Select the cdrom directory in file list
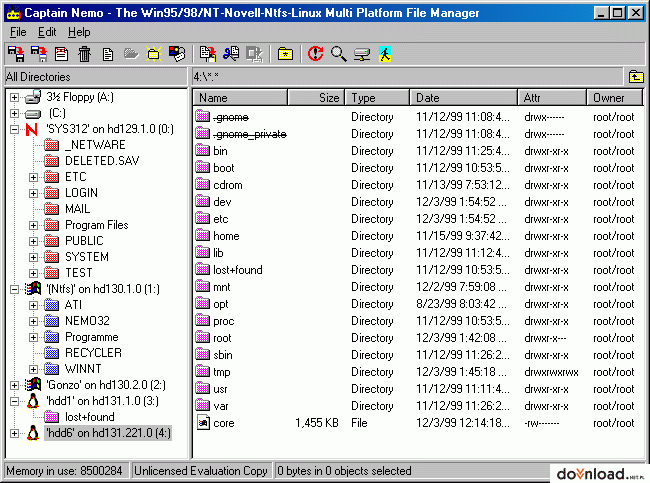This screenshot has height=483, width=650. (x=228, y=185)
